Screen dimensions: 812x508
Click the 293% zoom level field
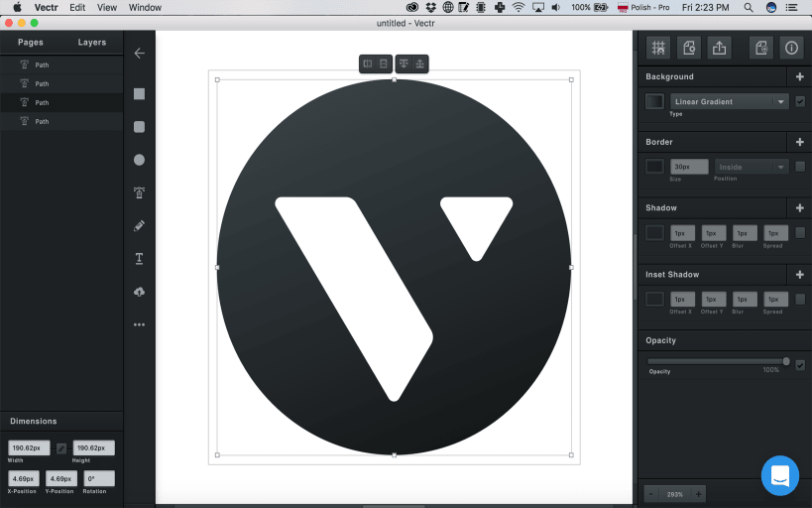coord(675,494)
